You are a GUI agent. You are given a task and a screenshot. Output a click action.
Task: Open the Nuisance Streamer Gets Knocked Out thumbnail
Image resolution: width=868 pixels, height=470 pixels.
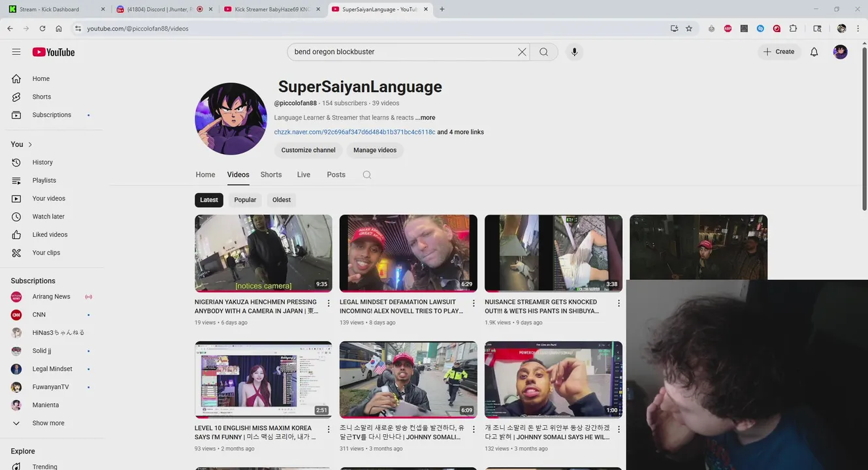553,253
